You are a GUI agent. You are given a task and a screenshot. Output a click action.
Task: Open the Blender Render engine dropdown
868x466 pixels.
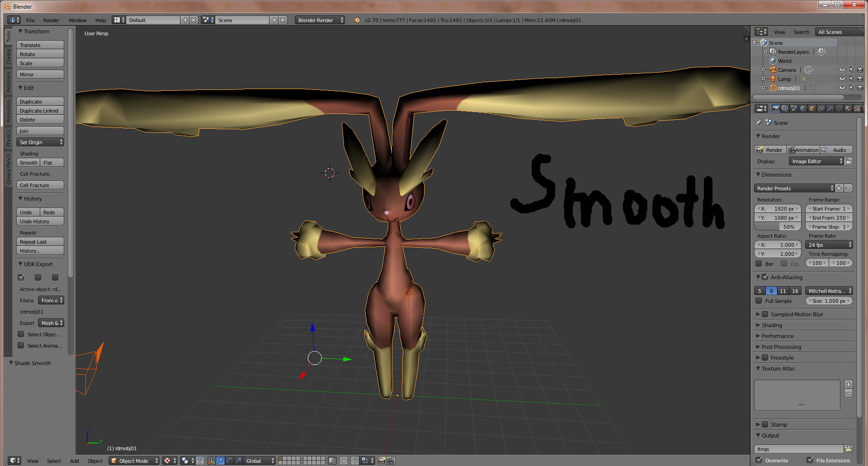(320, 20)
